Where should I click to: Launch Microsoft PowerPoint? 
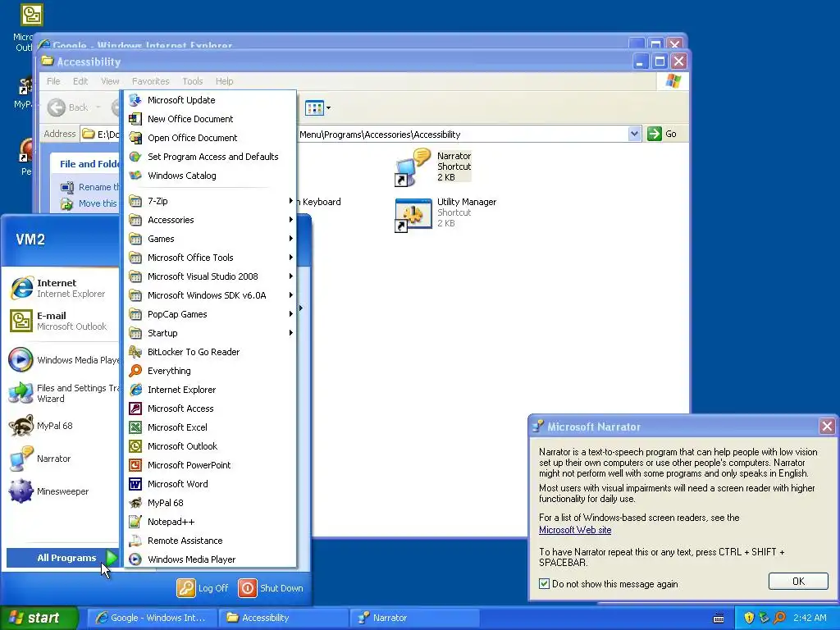tap(210, 465)
